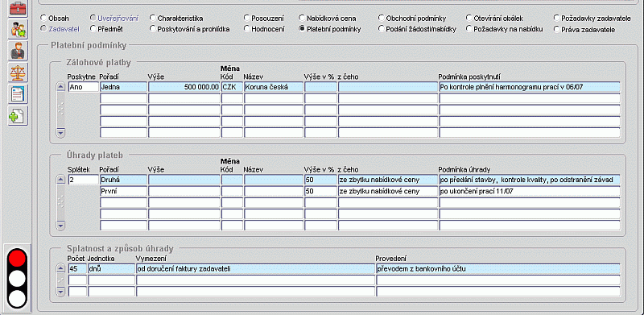Viewport: 644px width, 315px height.
Task: Select the Hodnocení radio button
Action: tap(246, 29)
